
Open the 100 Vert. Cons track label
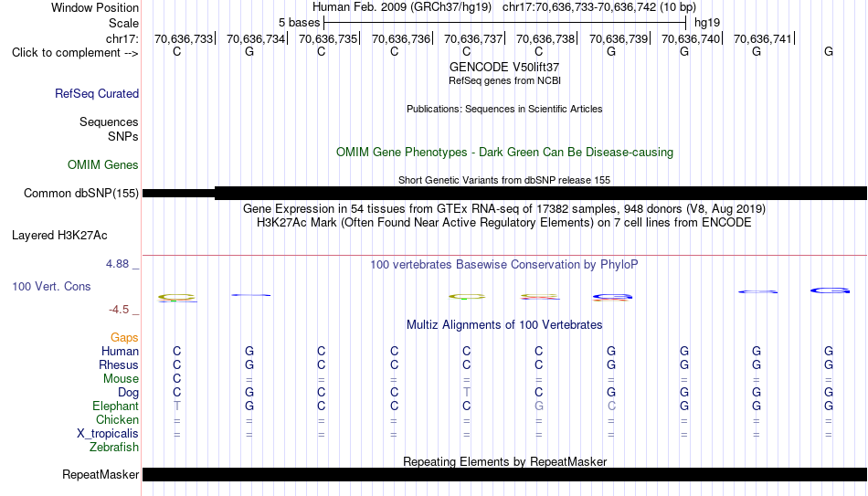click(x=51, y=286)
